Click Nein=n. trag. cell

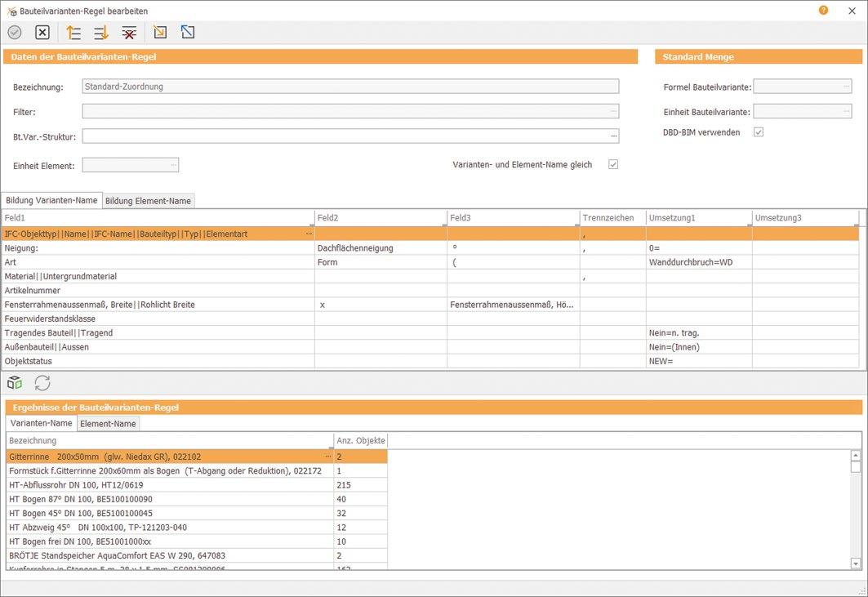pyautogui.click(x=699, y=333)
